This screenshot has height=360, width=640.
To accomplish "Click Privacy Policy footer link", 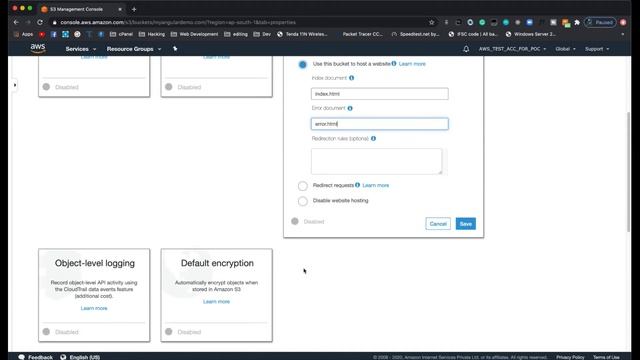I will tap(570, 357).
